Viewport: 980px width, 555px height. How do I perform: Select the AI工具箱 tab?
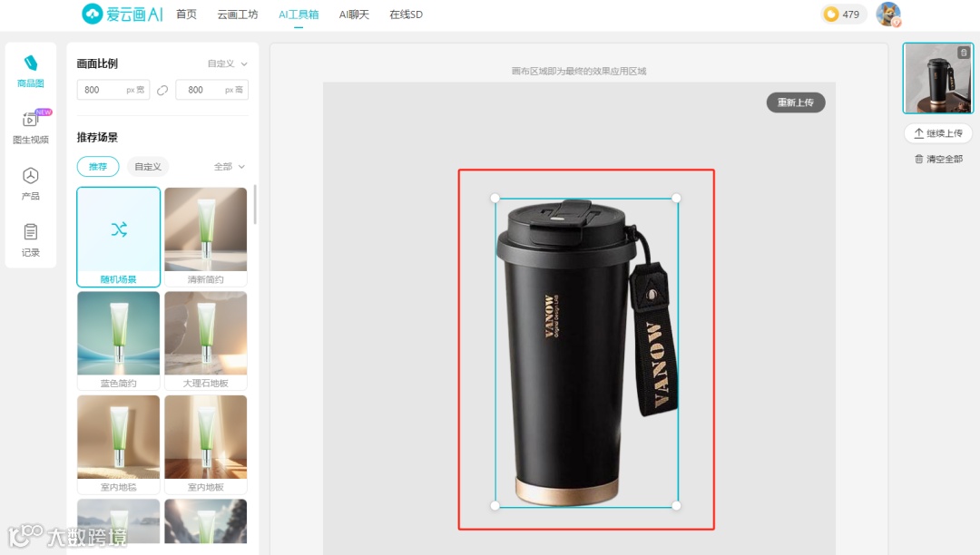(x=299, y=15)
